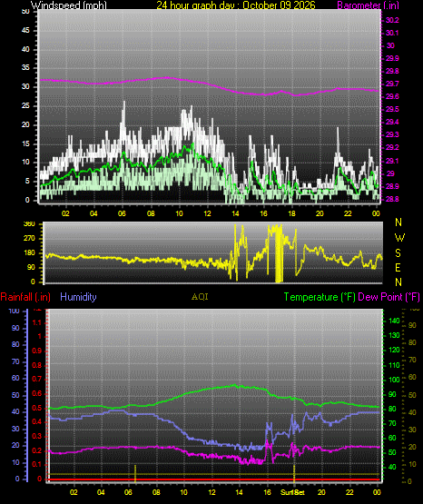
Task: Select the 180 degree wind direction tick
Action: 29,253
